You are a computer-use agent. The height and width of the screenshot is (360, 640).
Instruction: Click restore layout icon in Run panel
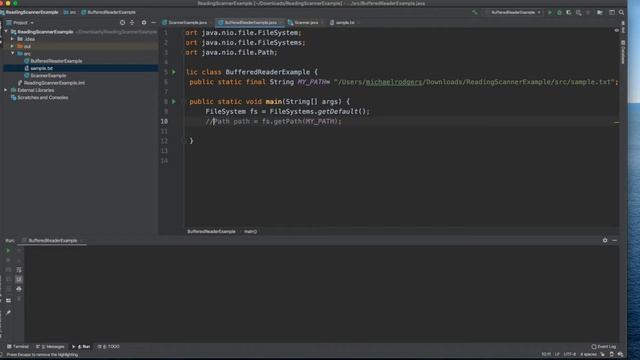click(x=8, y=300)
